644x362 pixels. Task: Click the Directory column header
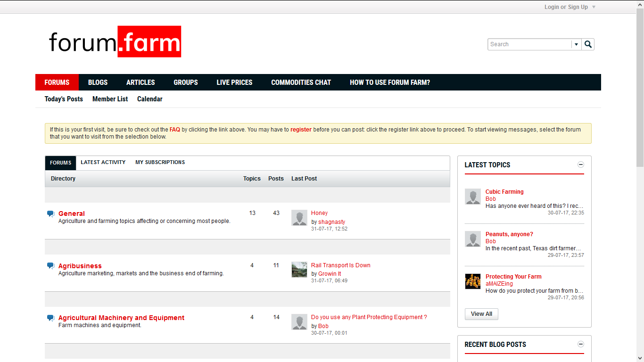[x=63, y=179]
